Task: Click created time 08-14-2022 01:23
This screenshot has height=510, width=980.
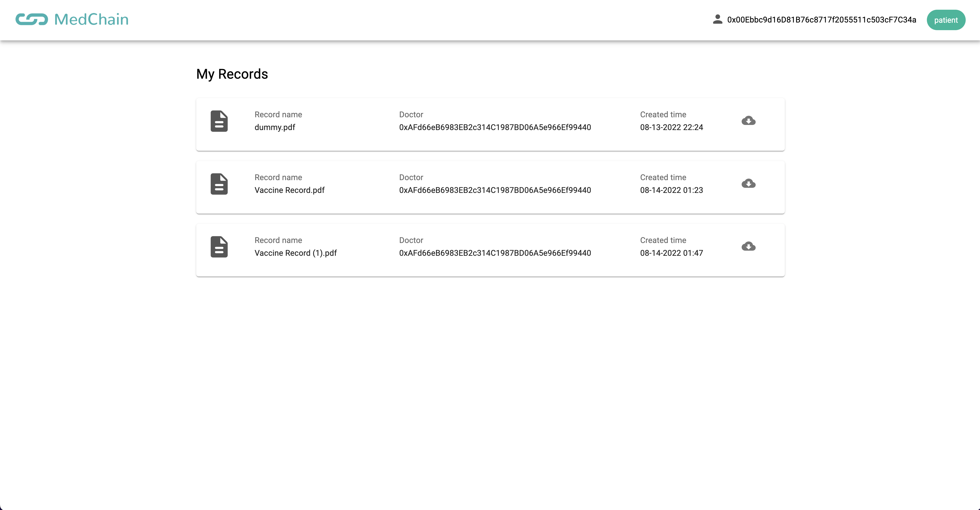Action: [x=671, y=190]
